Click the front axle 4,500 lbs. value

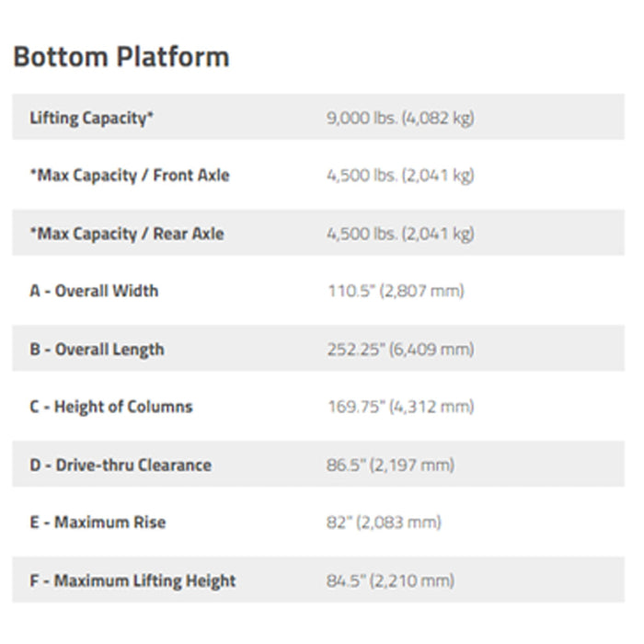[x=400, y=176]
